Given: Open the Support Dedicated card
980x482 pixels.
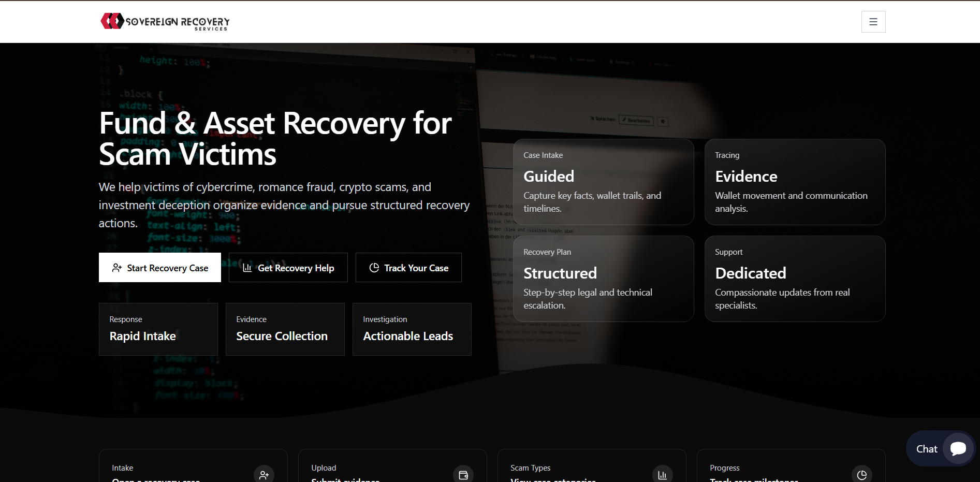Looking at the screenshot, I should pos(795,279).
